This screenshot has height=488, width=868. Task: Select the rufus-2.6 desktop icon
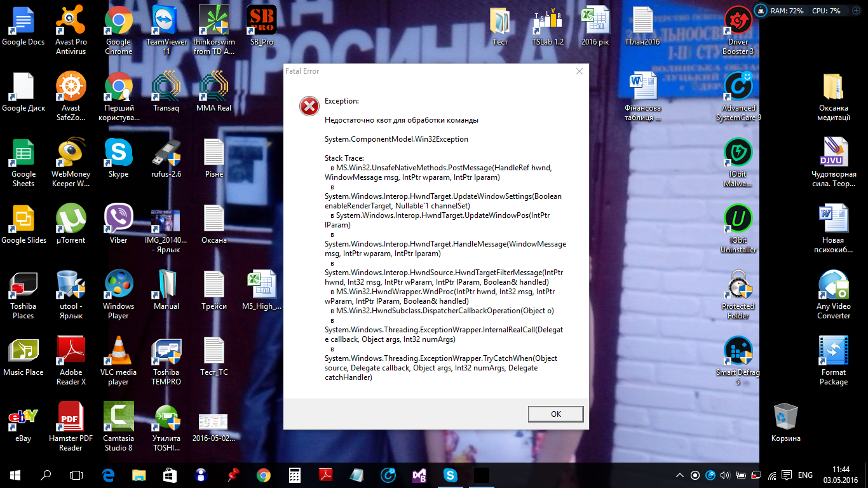pyautogui.click(x=166, y=159)
